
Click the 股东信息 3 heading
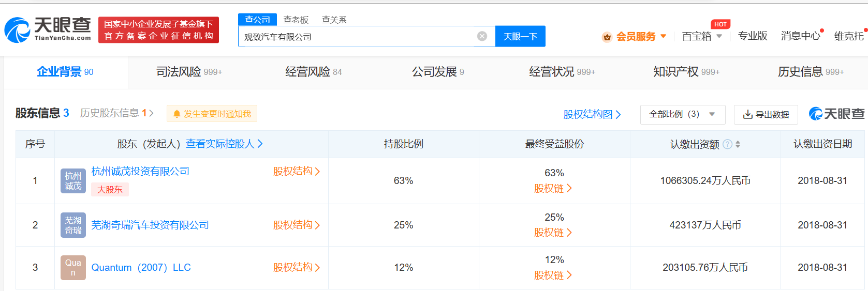point(42,113)
